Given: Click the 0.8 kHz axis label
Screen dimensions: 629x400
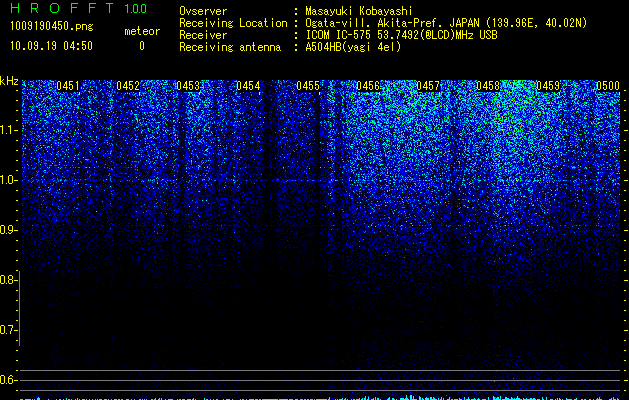Looking at the screenshot, I should (x=8, y=280).
